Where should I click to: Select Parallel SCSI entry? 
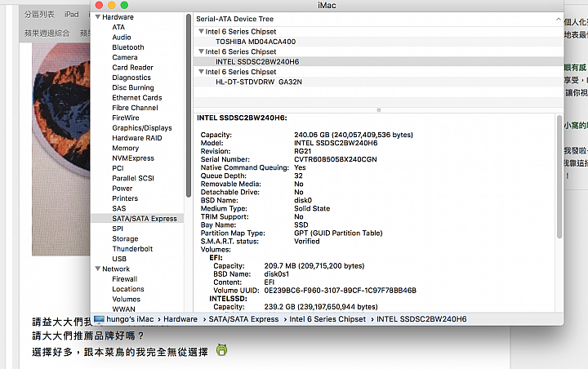tap(133, 179)
